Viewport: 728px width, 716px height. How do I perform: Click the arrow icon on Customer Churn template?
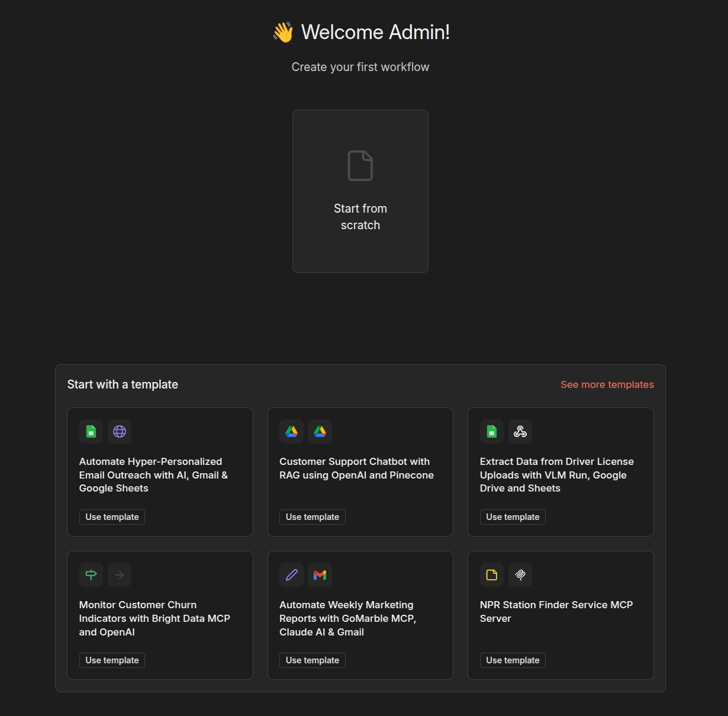click(x=120, y=575)
